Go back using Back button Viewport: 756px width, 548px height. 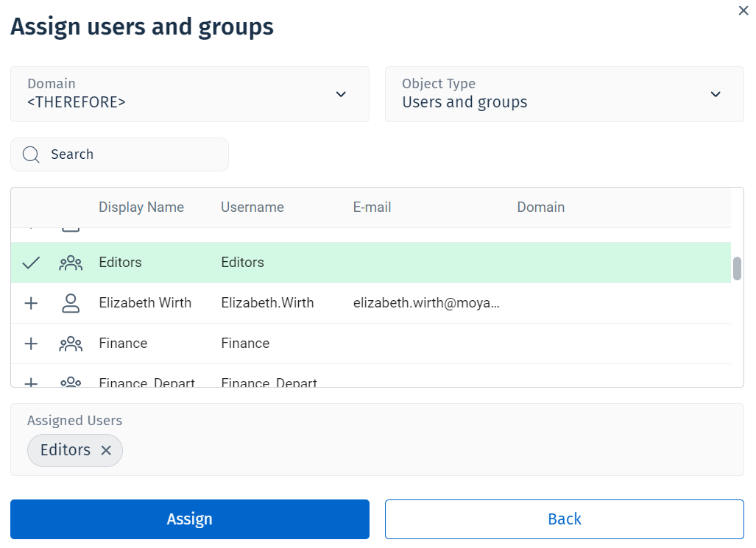coord(564,519)
